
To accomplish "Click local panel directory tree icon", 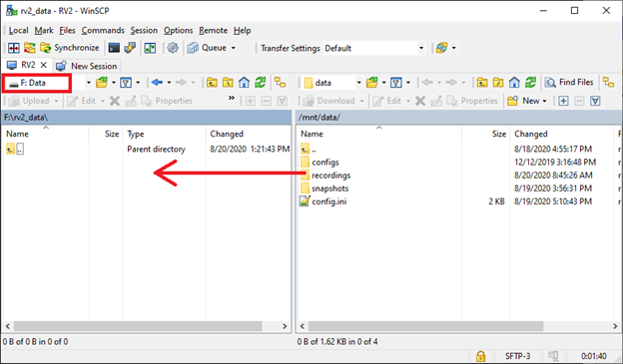I will pyautogui.click(x=281, y=83).
